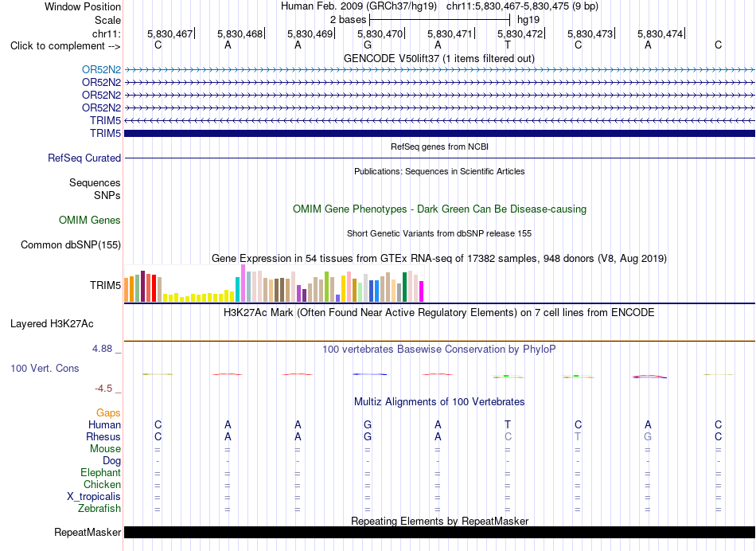Screen dimensions: 756x551
Task: Click the 'Human Feb. 2009 (GRCh37/hg19)' assembly text
Action: [359, 6]
